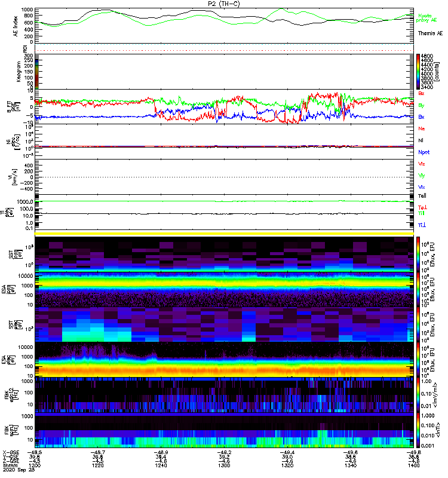The width and height of the screenshot is (448, 478).
Task: Click the 1400 time tick label
Action: pos(413,465)
